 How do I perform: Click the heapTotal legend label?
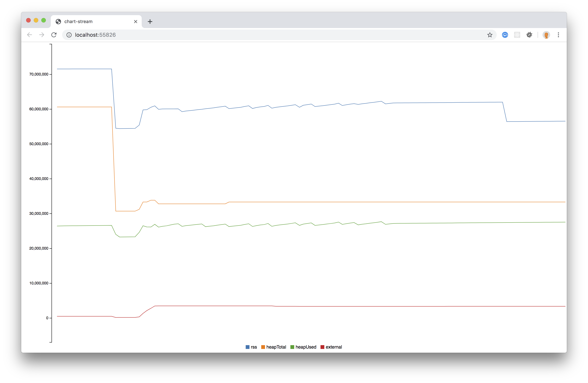pyautogui.click(x=276, y=347)
